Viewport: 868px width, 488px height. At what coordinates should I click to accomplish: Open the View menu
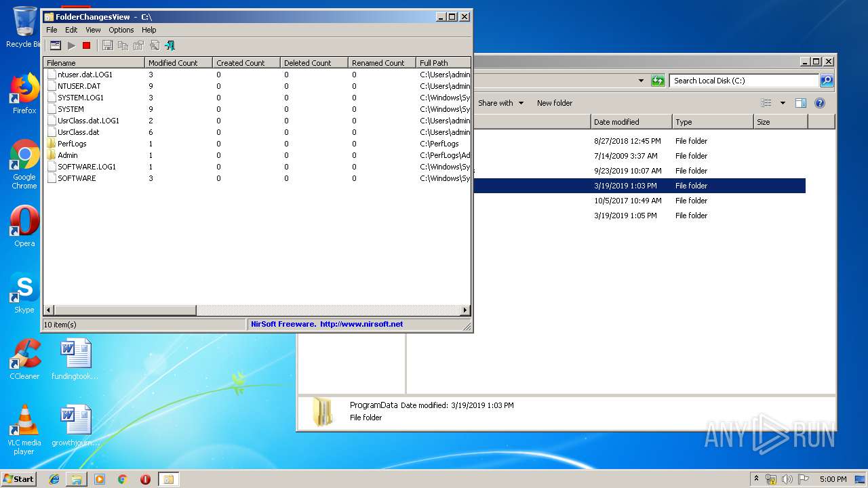[x=93, y=30]
